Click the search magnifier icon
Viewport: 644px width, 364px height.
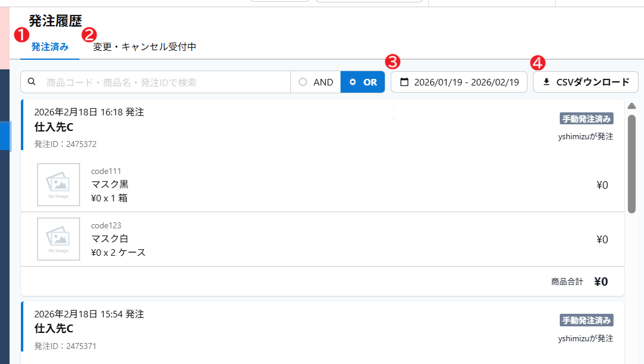(32, 82)
